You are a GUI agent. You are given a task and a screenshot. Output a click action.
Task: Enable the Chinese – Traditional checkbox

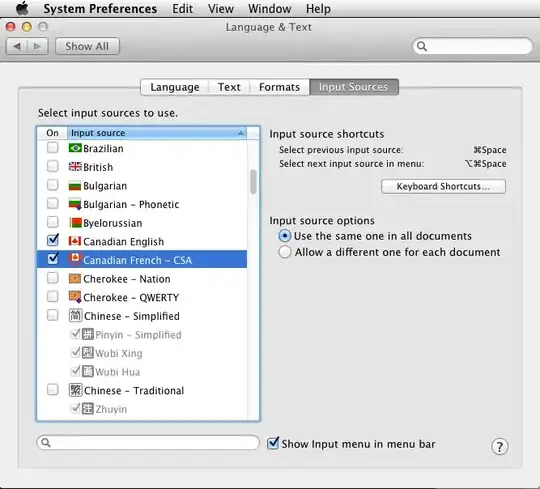(52, 390)
